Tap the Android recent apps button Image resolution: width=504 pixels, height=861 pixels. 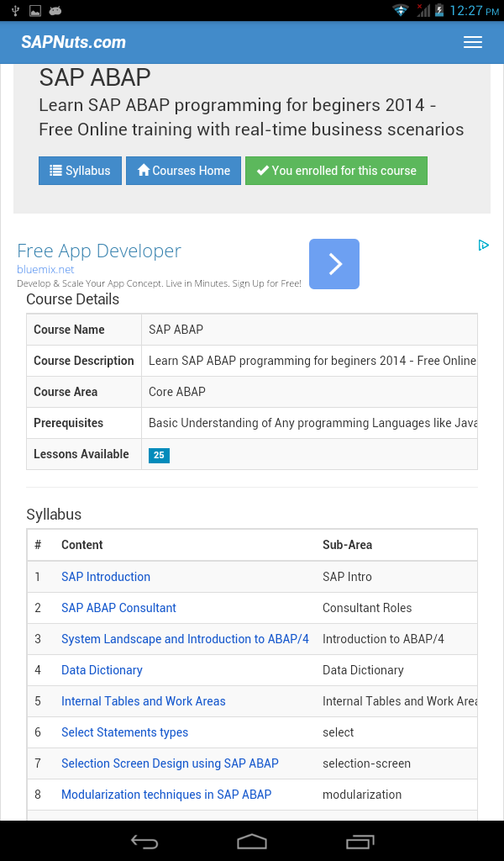[360, 841]
